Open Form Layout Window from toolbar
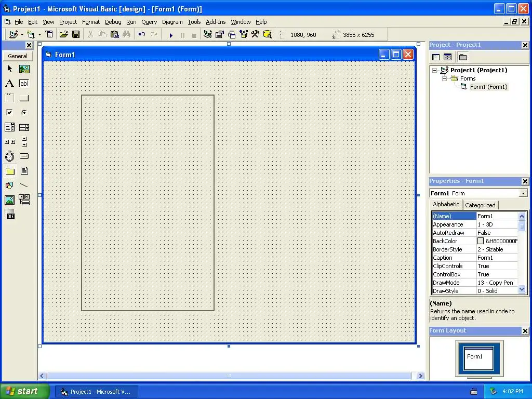The height and width of the screenshot is (399, 532). [231, 35]
